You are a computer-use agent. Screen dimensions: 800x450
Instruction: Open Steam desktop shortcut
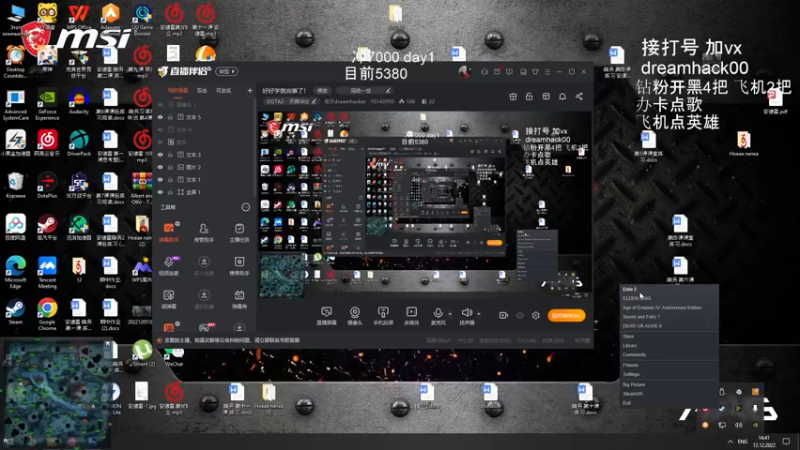tap(15, 312)
